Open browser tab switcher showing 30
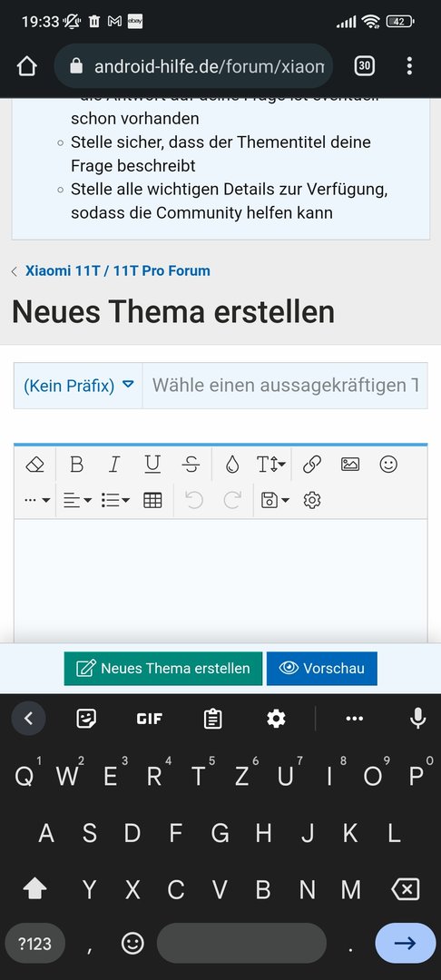 pos(365,65)
